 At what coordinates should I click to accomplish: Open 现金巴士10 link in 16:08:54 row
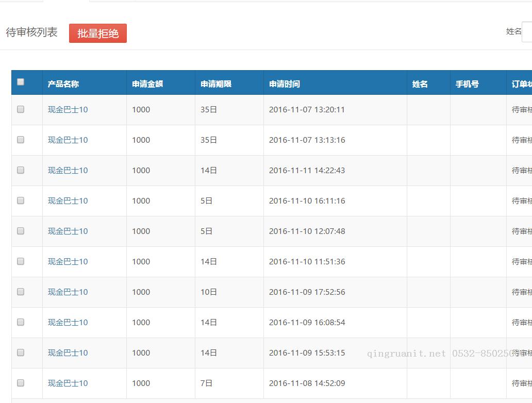coord(68,322)
